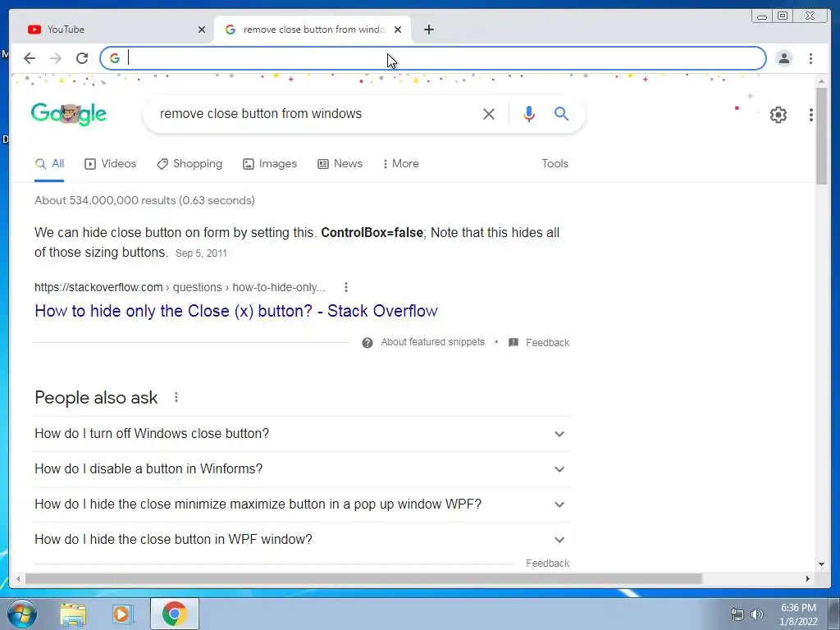The width and height of the screenshot is (840, 630).
Task: Expand the pop up window WPF question
Action: pos(302,504)
